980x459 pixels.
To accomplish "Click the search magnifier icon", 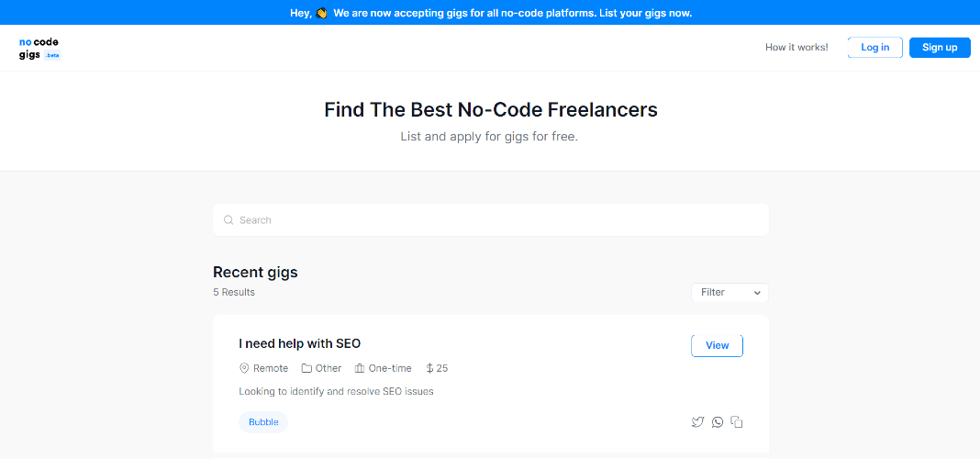I will pos(228,220).
